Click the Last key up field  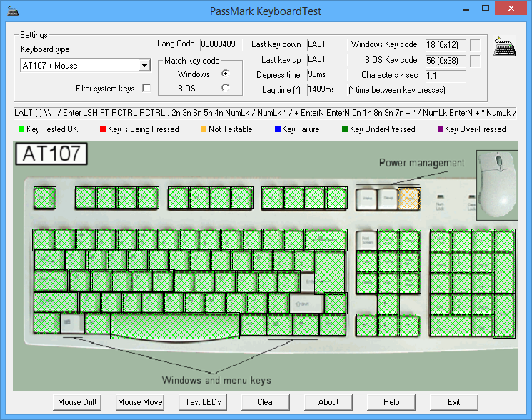[x=327, y=59]
